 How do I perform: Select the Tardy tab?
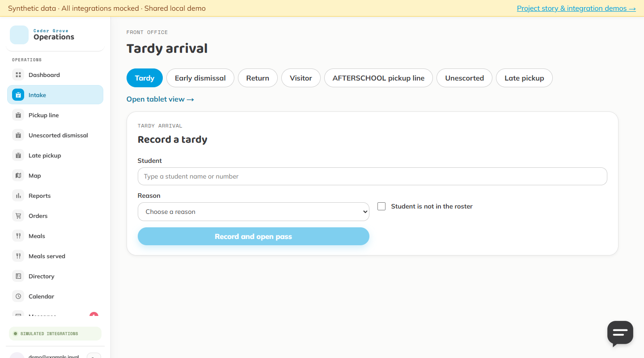click(144, 78)
